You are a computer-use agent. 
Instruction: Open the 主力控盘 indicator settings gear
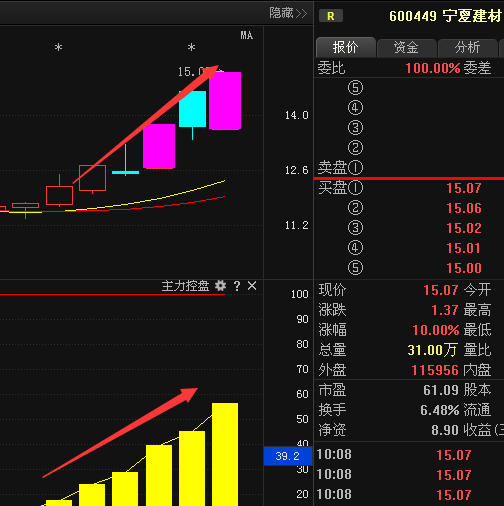point(220,286)
